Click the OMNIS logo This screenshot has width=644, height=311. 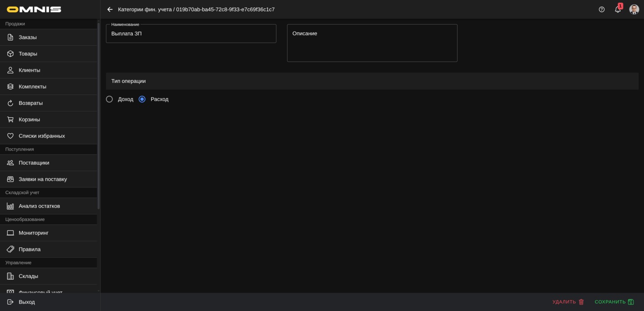coord(34,9)
